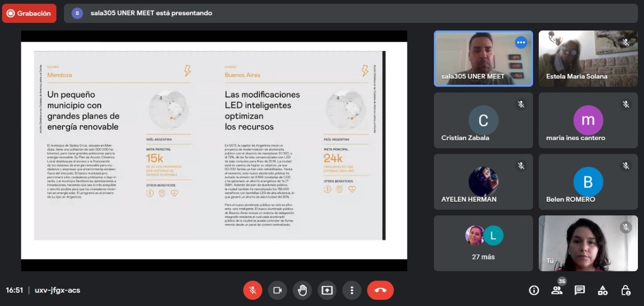Click the name label Cristian Zabala
Viewport: 644px width, 306px height.
tap(465, 138)
